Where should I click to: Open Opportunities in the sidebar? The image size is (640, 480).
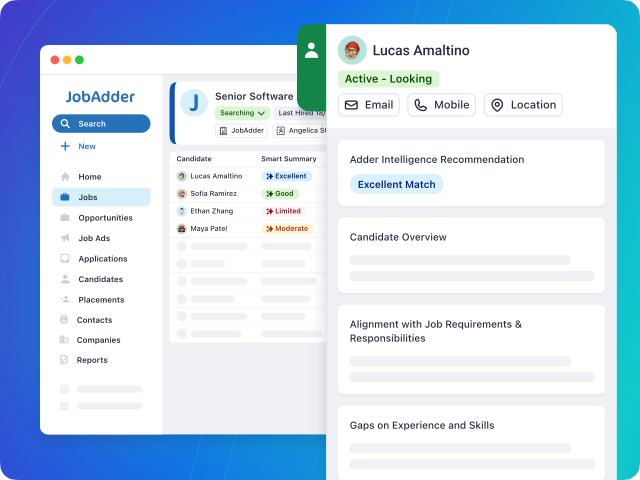click(104, 218)
